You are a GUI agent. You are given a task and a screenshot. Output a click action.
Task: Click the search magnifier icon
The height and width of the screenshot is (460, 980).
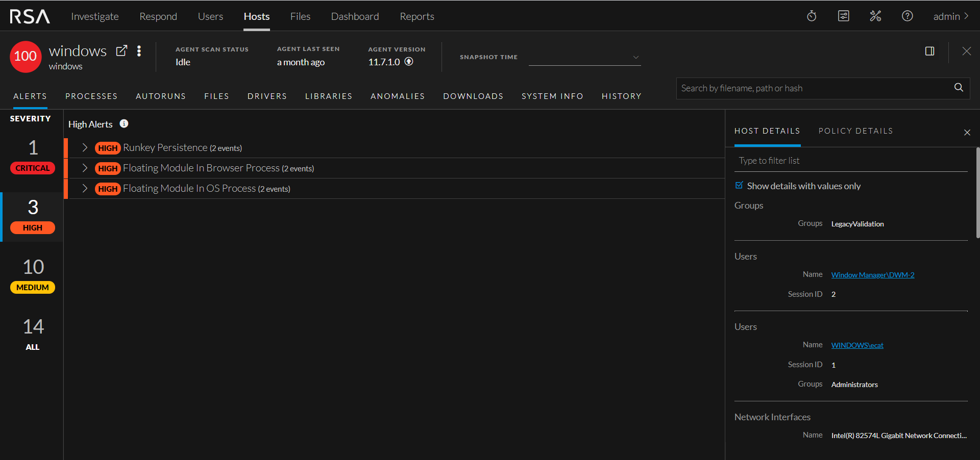[x=959, y=88]
